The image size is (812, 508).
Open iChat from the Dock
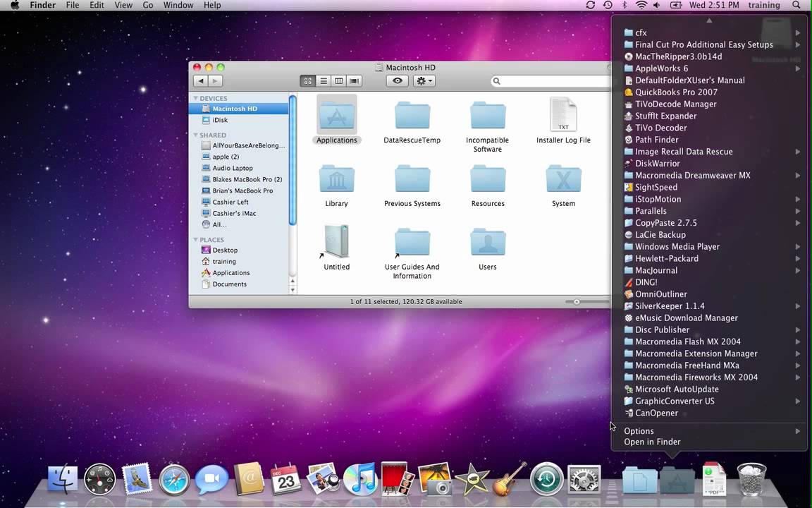(x=211, y=479)
